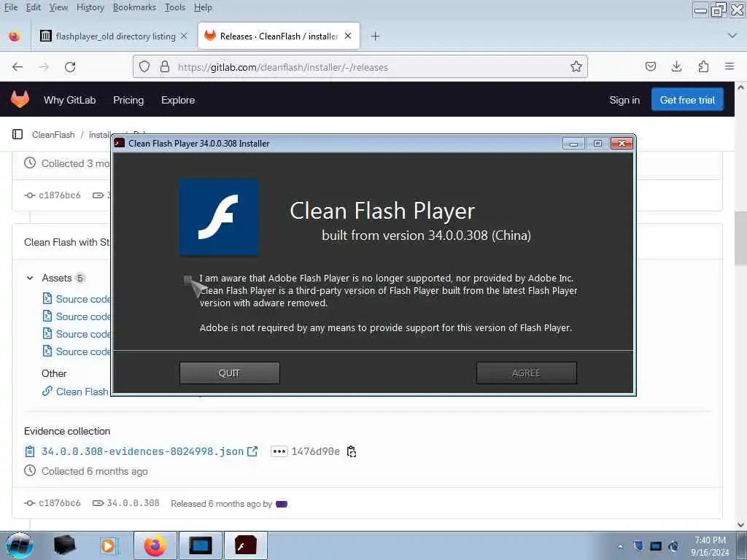The width and height of the screenshot is (747, 560).
Task: Open the Windows Start menu
Action: coord(20,545)
